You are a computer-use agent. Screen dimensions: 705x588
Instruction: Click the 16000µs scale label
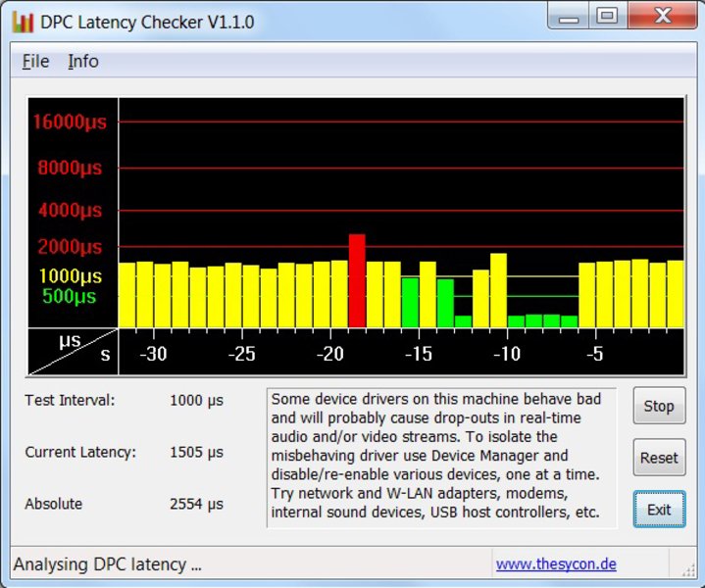(x=70, y=122)
